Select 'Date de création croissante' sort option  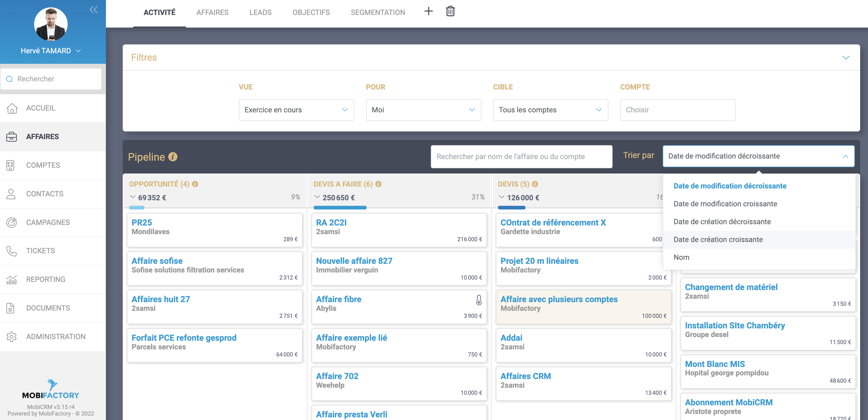pos(718,239)
